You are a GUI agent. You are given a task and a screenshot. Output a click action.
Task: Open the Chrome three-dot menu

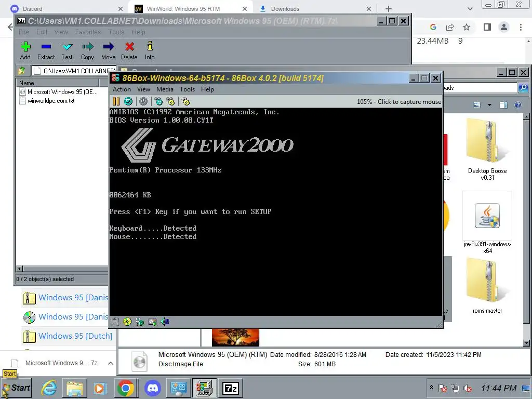[x=521, y=27]
